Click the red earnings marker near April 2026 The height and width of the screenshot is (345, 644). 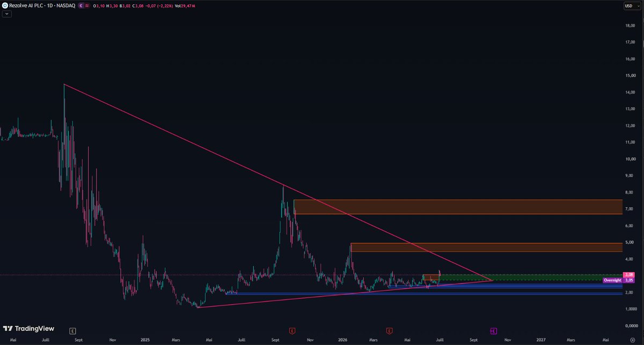pyautogui.click(x=389, y=330)
